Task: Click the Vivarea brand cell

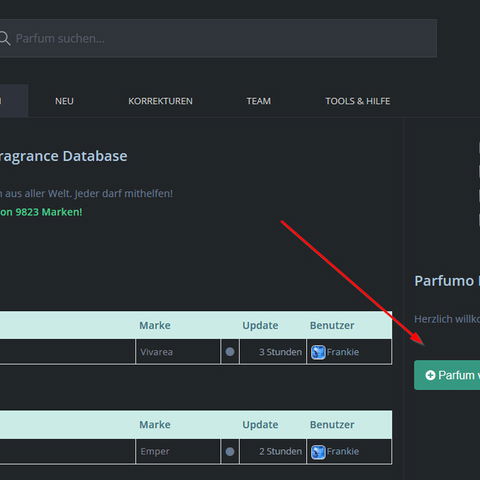Action: point(178,352)
